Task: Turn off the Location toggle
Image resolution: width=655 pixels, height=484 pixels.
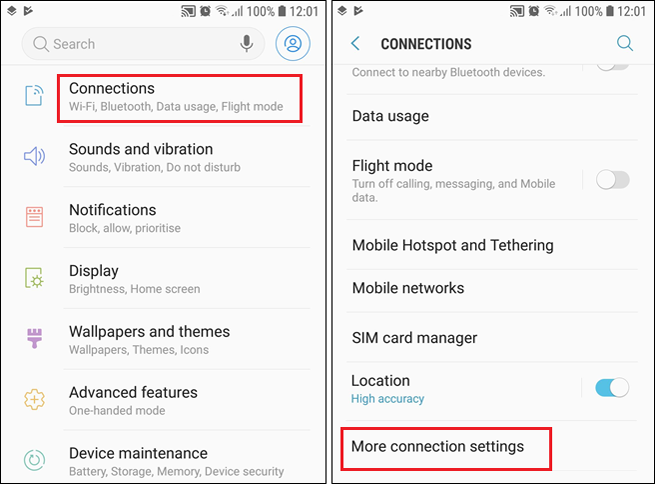Action: [612, 388]
